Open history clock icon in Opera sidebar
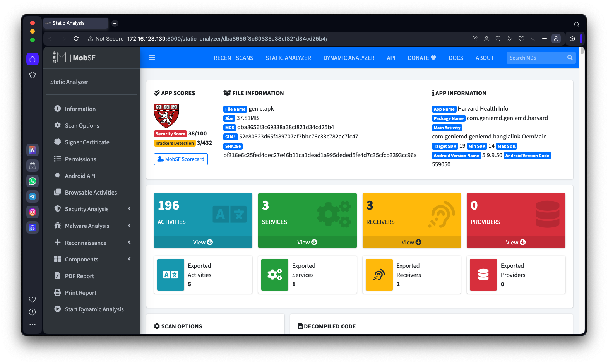The height and width of the screenshot is (364, 608). 33,312
